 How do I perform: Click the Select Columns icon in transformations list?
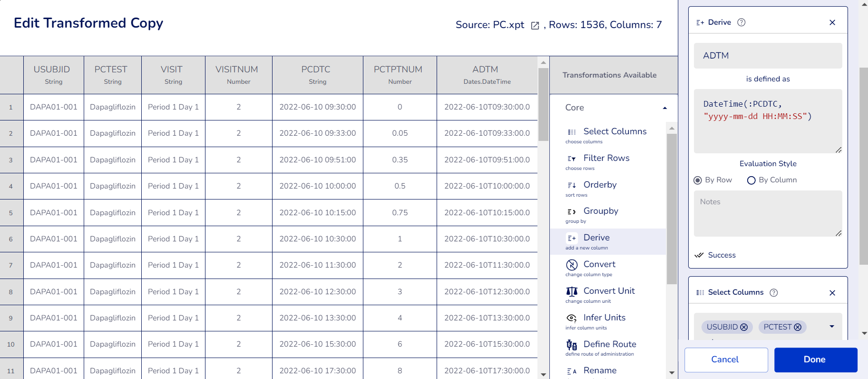pos(572,132)
